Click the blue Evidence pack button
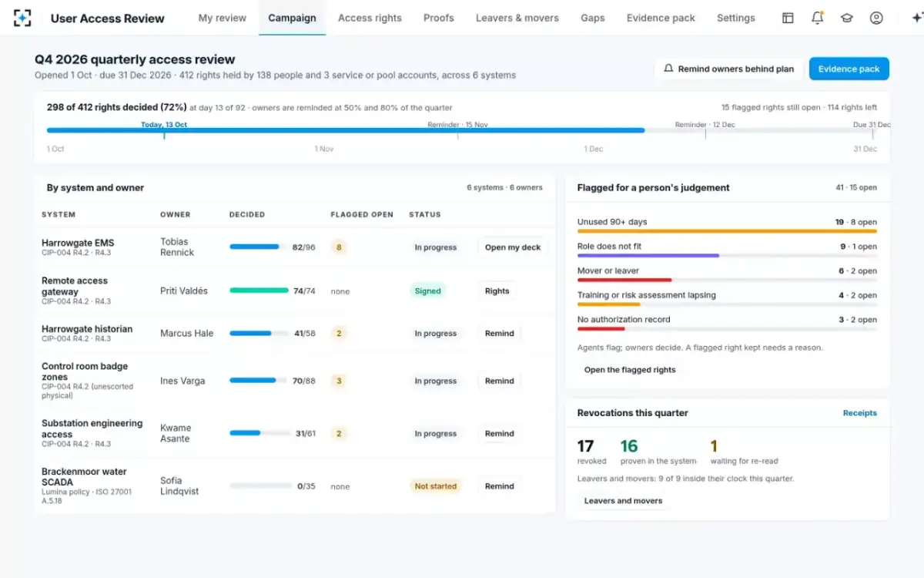This screenshot has width=924, height=578. pos(849,69)
